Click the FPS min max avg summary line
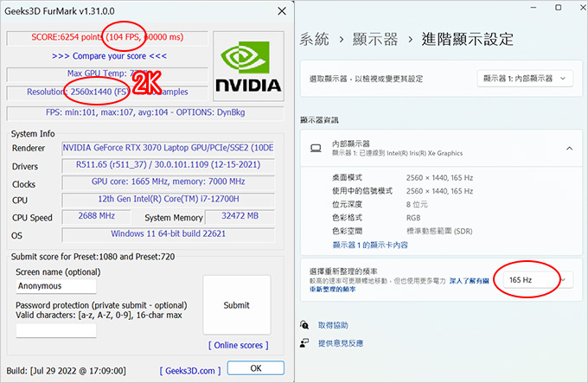588x383 pixels. 145,112
